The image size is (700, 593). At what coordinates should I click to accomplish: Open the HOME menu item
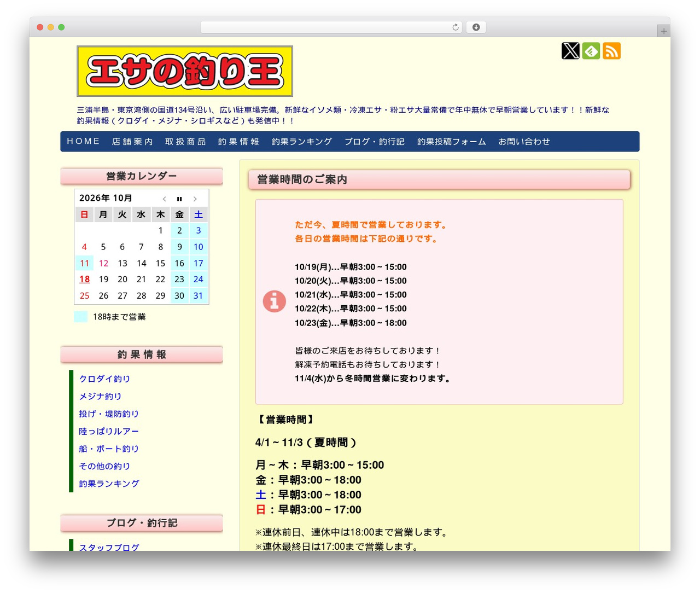click(83, 141)
